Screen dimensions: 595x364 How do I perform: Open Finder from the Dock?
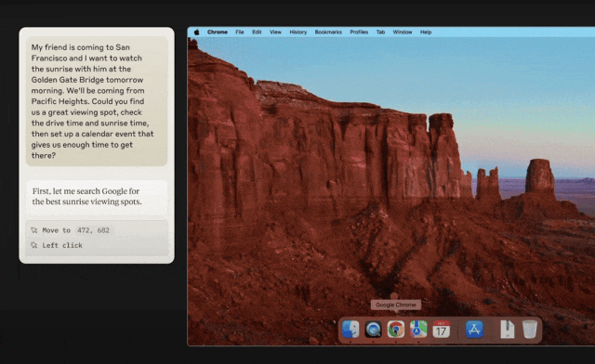[x=350, y=329]
